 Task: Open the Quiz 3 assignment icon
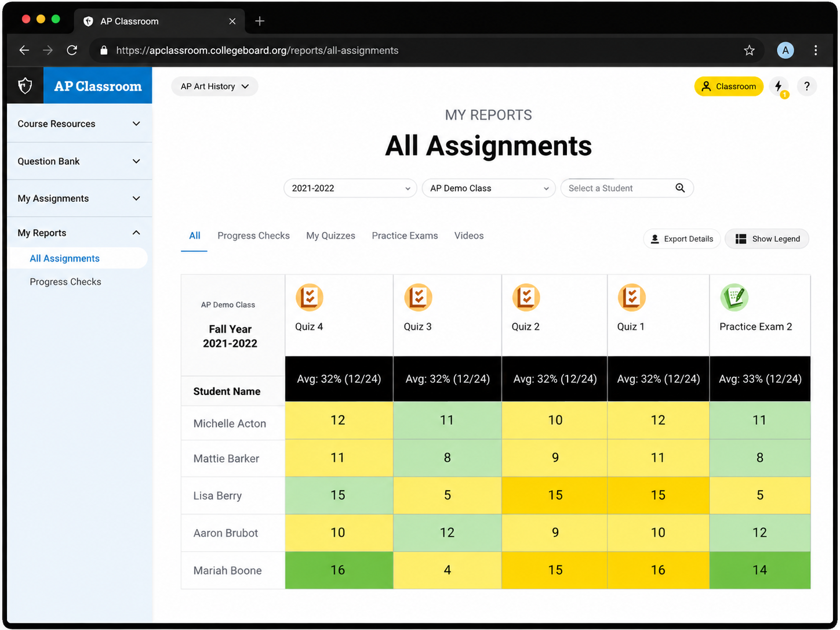point(418,298)
